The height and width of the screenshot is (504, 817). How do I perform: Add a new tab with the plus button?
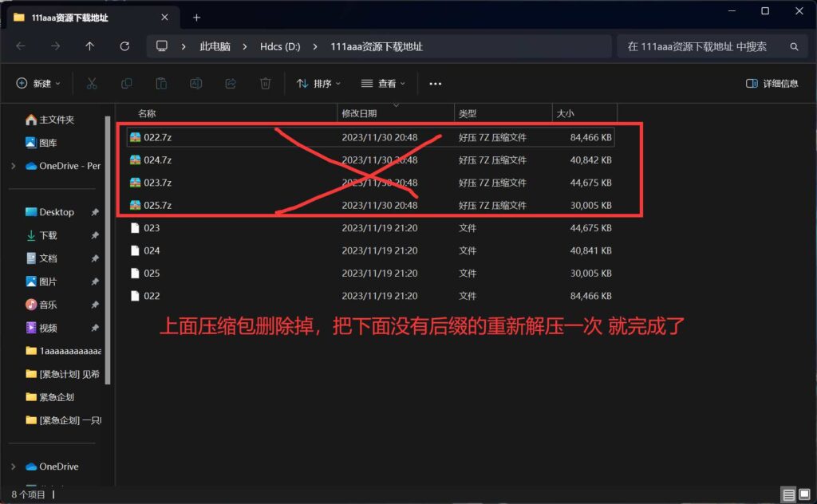pyautogui.click(x=196, y=18)
